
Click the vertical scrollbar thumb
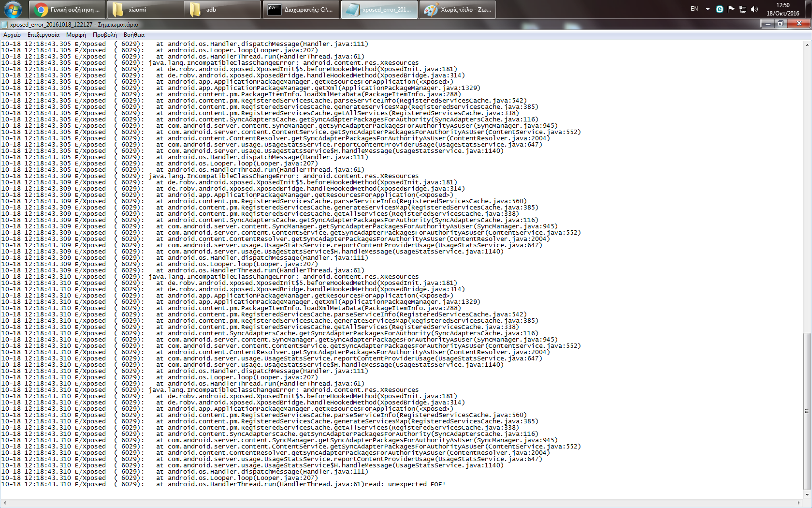pos(807,411)
